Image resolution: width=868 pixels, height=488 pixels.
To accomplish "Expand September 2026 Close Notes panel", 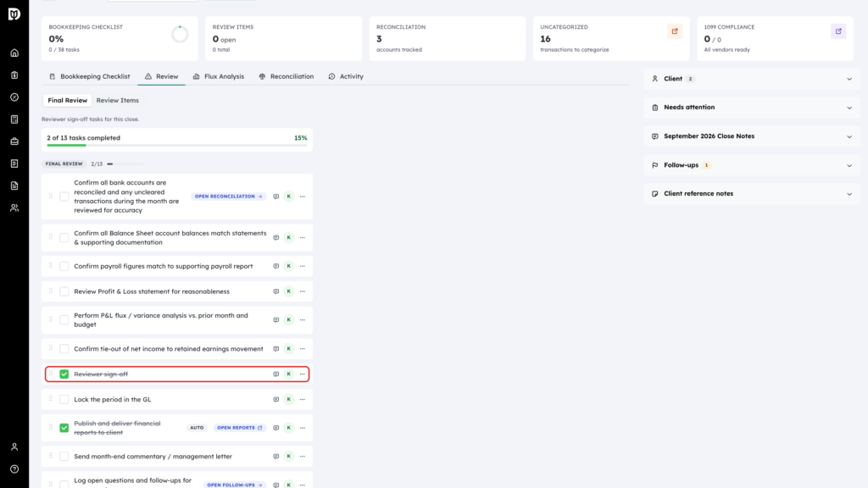I will [x=752, y=136].
